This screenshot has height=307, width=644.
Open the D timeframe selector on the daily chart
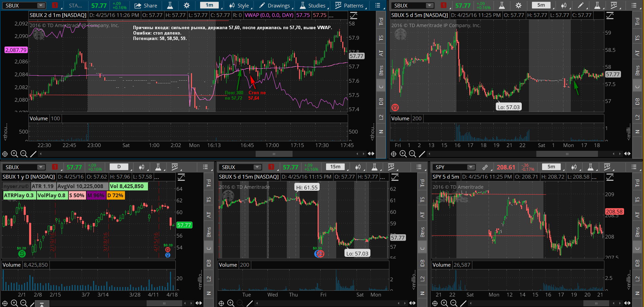point(119,167)
